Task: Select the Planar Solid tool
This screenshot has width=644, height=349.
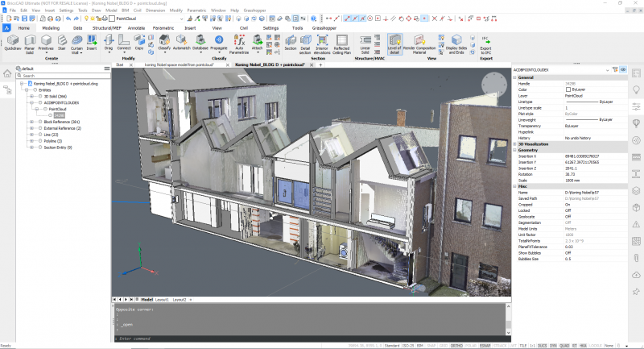Action: pos(30,44)
